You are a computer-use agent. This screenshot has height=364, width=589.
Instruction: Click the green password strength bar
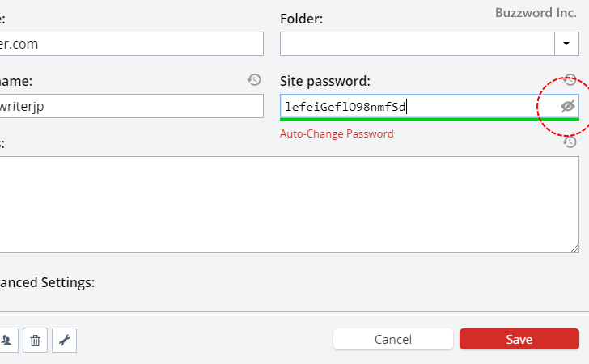tap(430, 119)
